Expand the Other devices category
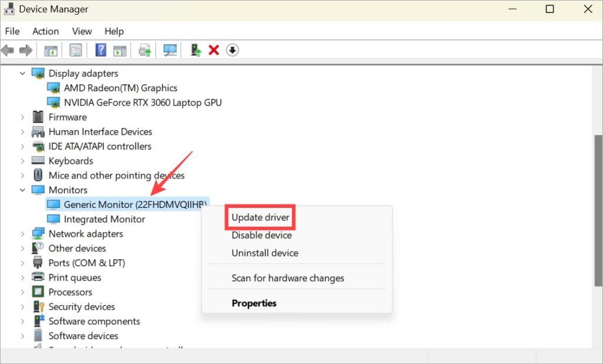The height and width of the screenshot is (364, 603). 23,248
